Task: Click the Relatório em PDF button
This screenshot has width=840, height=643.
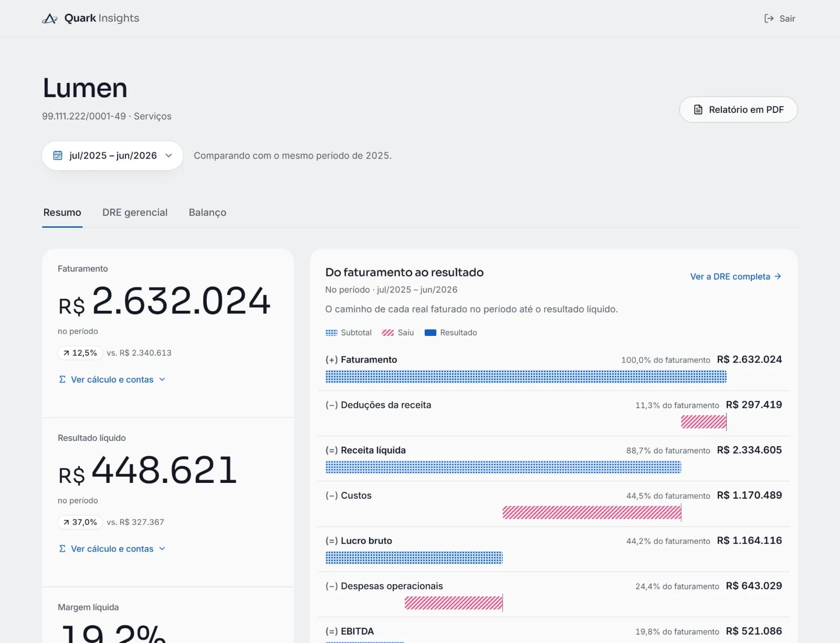Action: 738,110
